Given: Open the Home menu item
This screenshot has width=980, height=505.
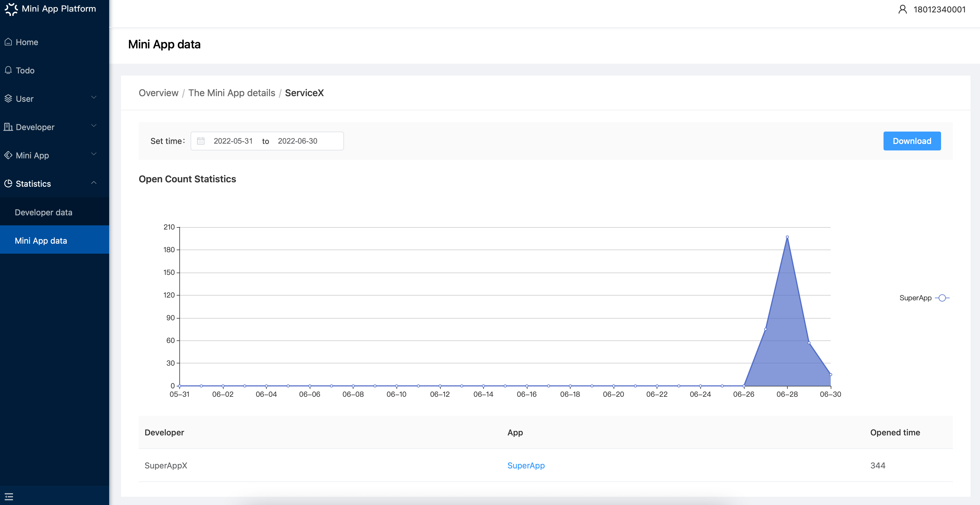Looking at the screenshot, I should point(54,42).
